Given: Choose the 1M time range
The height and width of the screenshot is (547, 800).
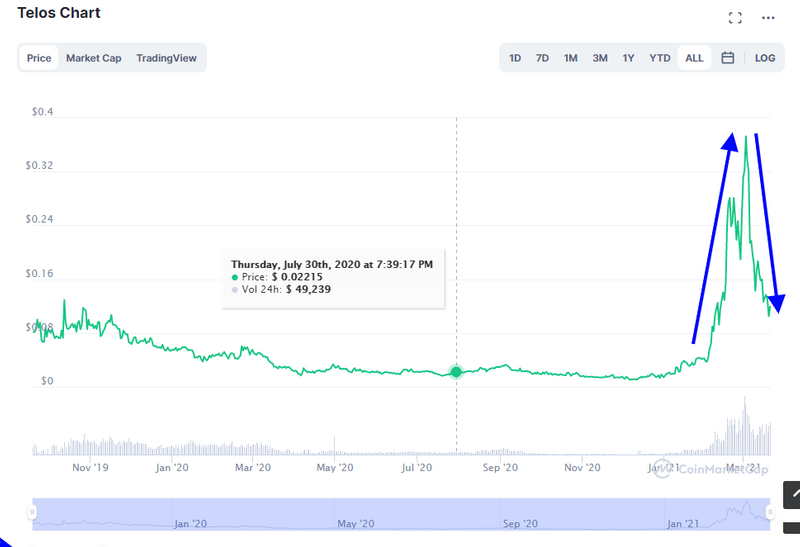Looking at the screenshot, I should click(x=570, y=58).
